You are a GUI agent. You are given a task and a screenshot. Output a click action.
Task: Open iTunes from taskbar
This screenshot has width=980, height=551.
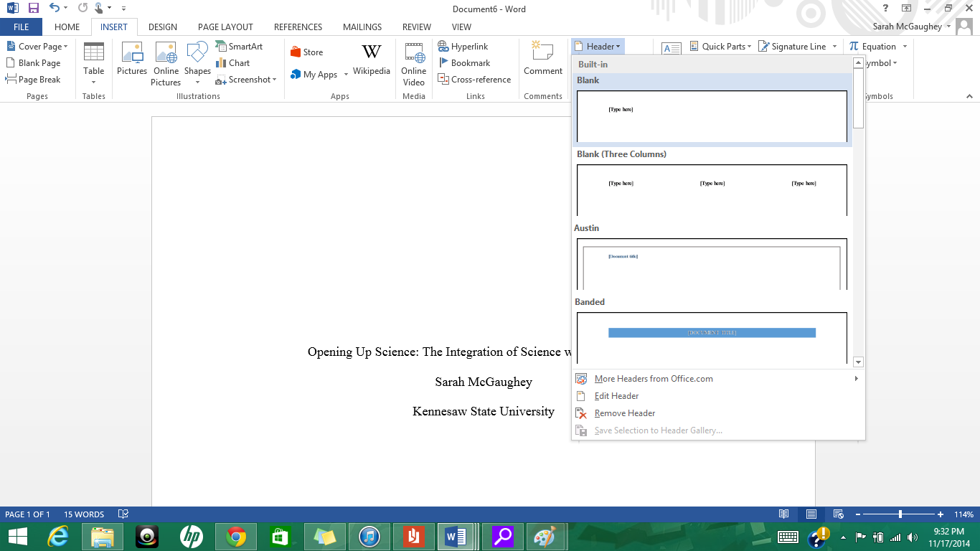(x=369, y=537)
